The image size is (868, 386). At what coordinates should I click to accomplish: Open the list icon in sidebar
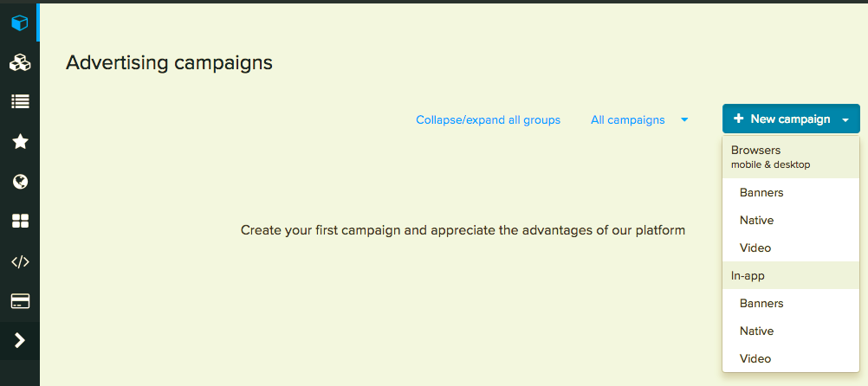coord(19,102)
